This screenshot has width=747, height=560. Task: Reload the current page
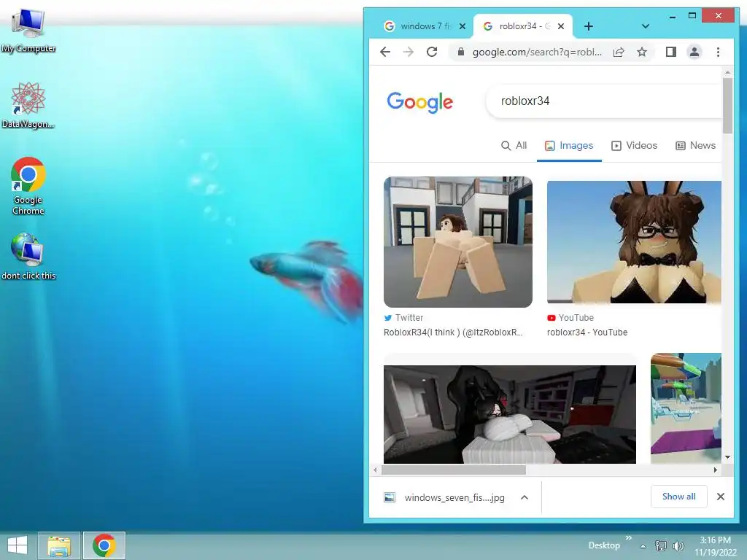pyautogui.click(x=432, y=52)
